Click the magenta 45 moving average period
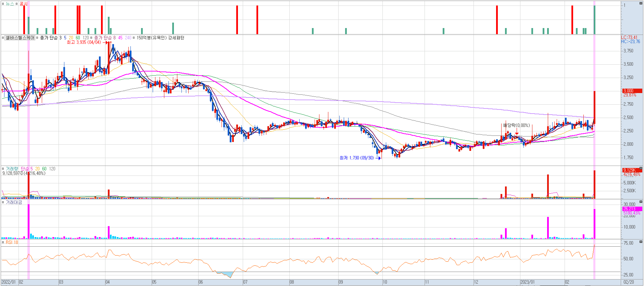644x286 pixels. tap(120, 38)
